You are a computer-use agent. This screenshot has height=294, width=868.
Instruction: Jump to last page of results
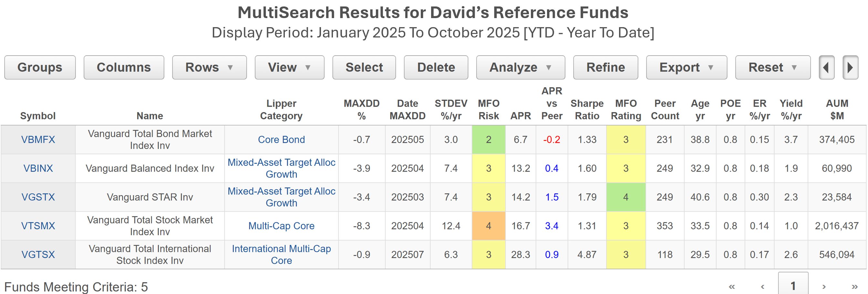coord(854,287)
